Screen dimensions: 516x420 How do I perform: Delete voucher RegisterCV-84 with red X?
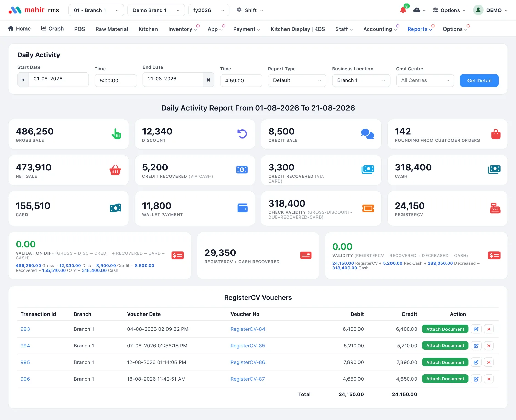[489, 329]
